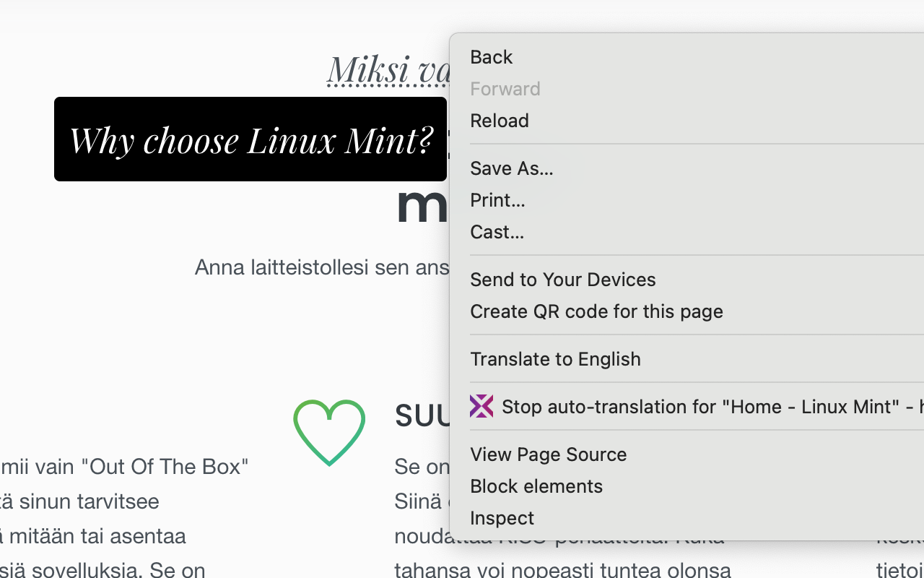Image resolution: width=924 pixels, height=578 pixels.
Task: Click the "Out Of The Box" paragraph text
Action: point(124,467)
